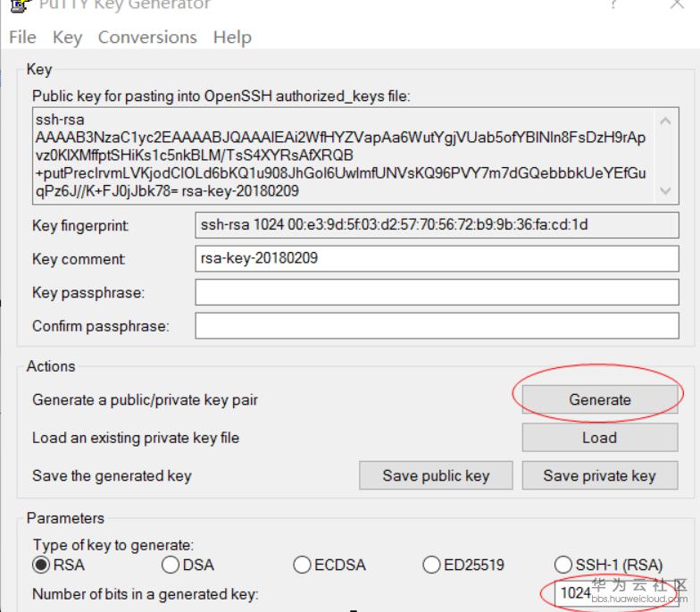Click the Key comment field
Screen dimensions: 700x612
tap(437, 258)
